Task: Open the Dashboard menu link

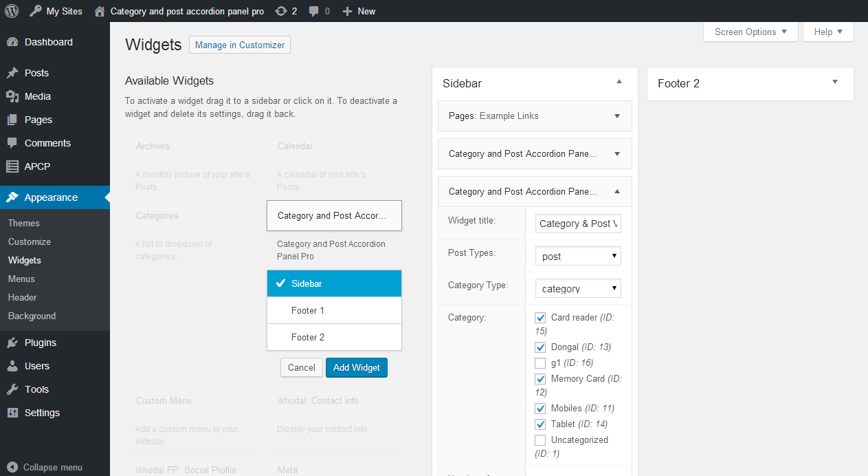Action: tap(49, 42)
